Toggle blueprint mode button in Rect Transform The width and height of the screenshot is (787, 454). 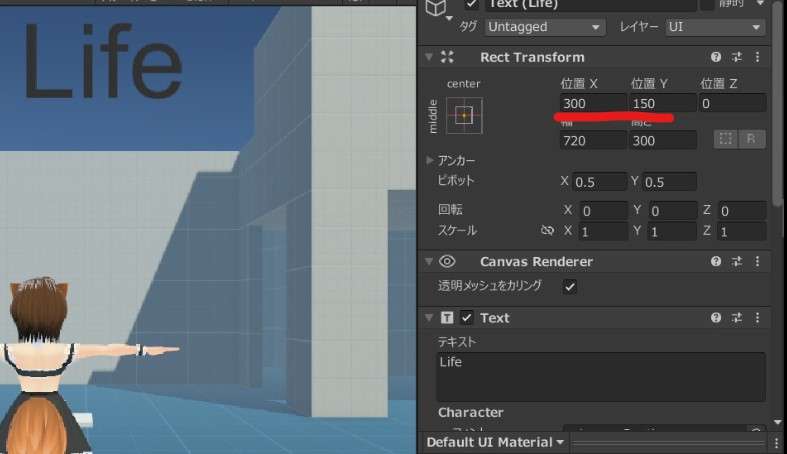pos(726,139)
